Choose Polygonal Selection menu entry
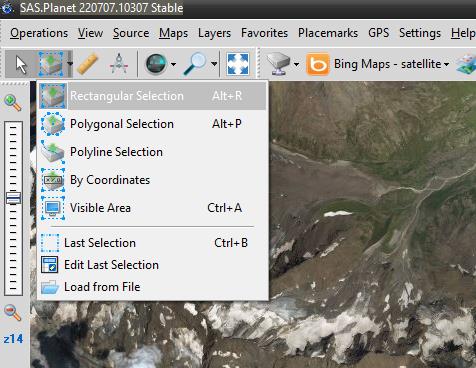This screenshot has width=476, height=368. (152, 124)
